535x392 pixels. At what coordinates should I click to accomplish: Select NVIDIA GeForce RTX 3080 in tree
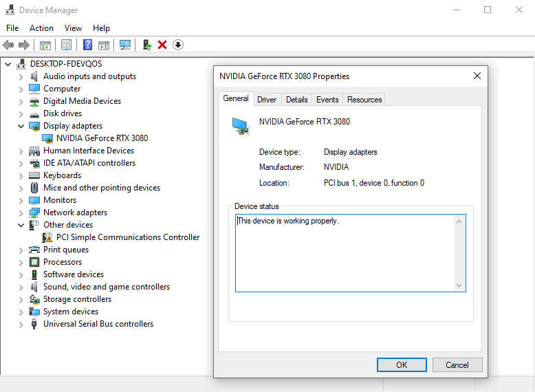[x=102, y=138]
